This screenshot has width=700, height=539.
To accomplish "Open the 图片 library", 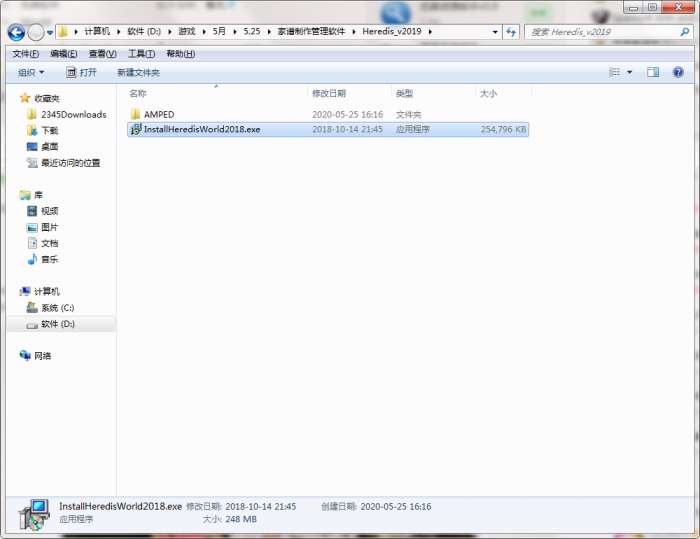I will 50,227.
